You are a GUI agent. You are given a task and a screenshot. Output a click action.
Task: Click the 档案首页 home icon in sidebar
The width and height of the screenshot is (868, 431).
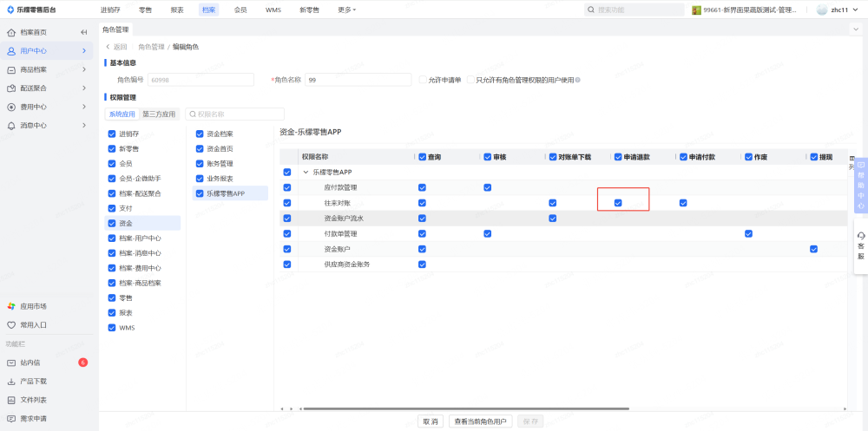(11, 32)
